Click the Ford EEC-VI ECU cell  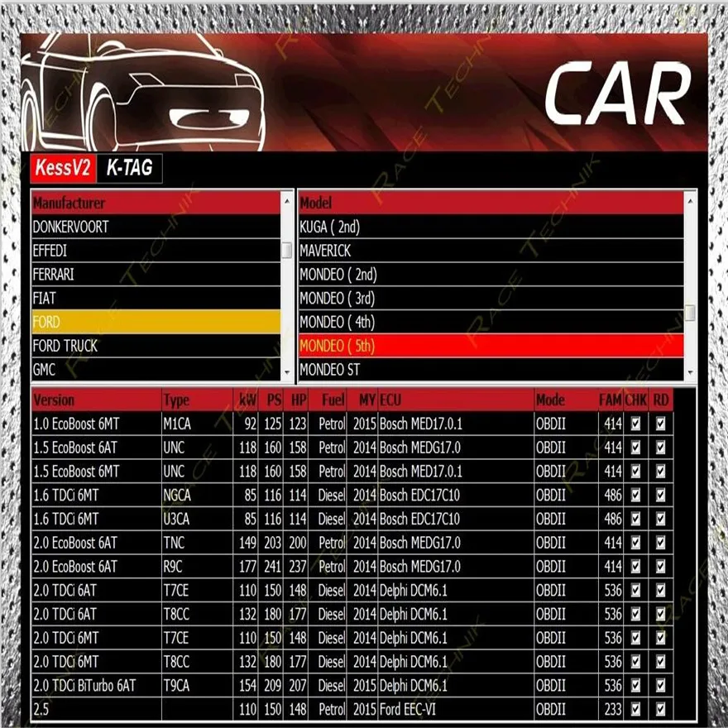click(x=456, y=709)
